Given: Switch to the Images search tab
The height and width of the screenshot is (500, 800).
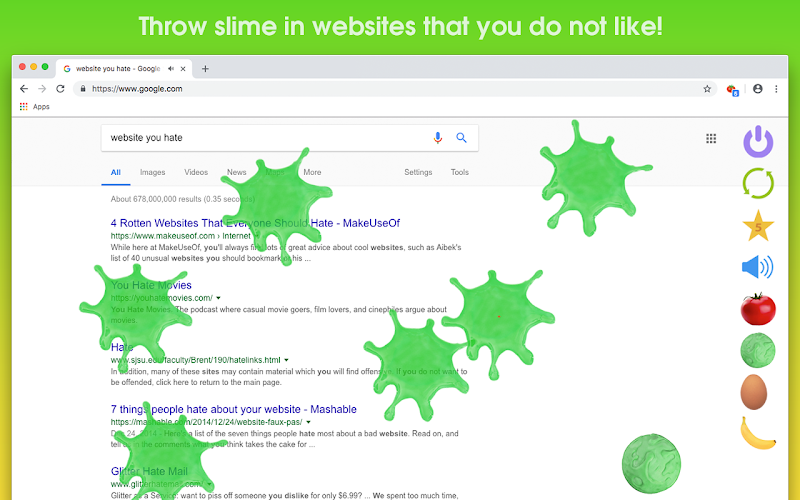Looking at the screenshot, I should click(153, 172).
